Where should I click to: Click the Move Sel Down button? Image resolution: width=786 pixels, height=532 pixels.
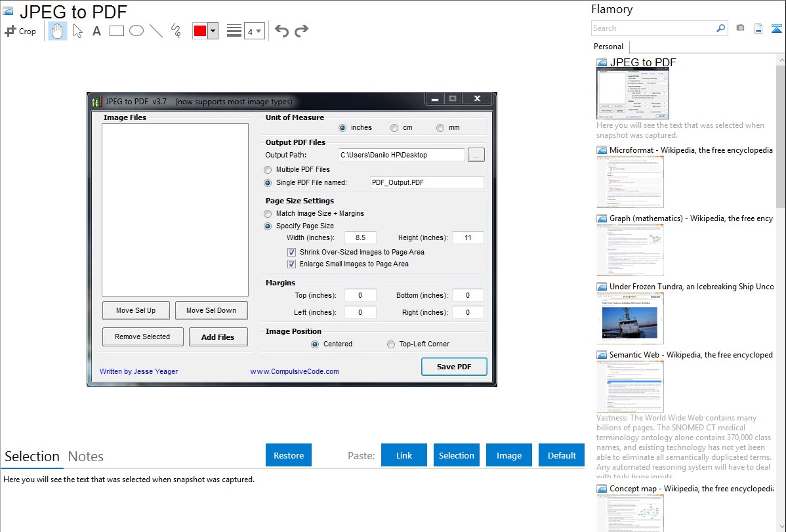tap(211, 310)
